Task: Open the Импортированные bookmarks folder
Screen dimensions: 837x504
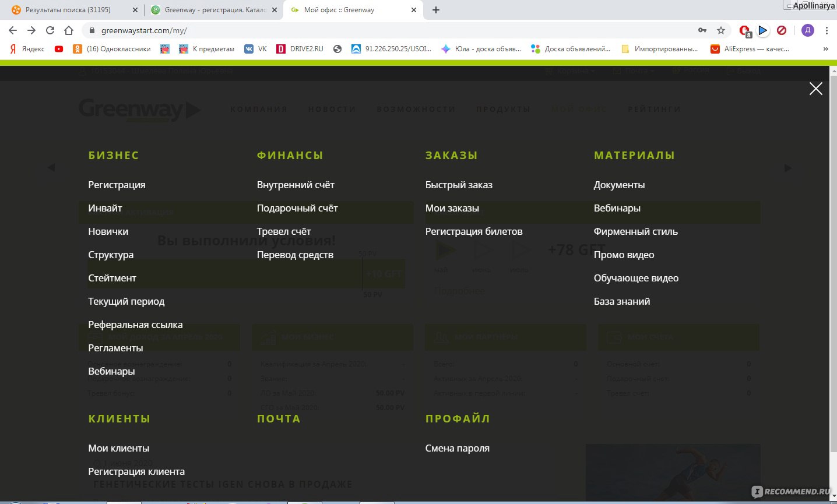Action: coord(660,49)
